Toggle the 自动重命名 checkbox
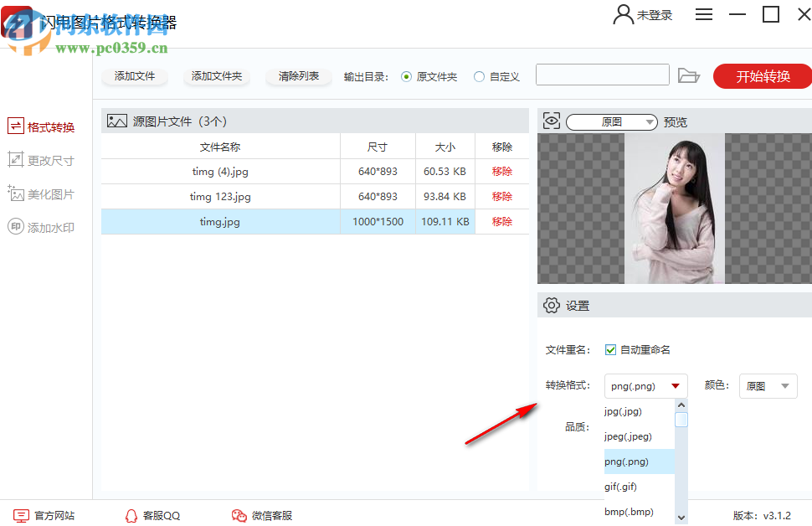The width and height of the screenshot is (812, 526). pyautogui.click(x=609, y=350)
